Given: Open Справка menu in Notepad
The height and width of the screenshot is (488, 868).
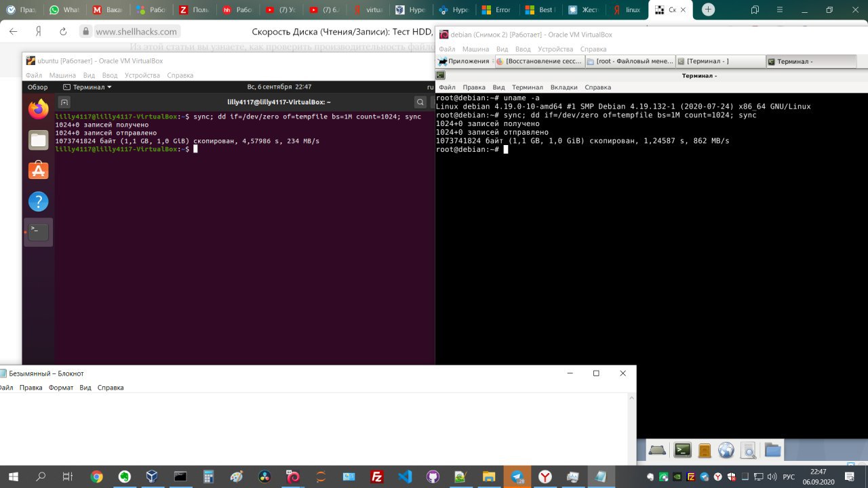Looking at the screenshot, I should click(111, 388).
